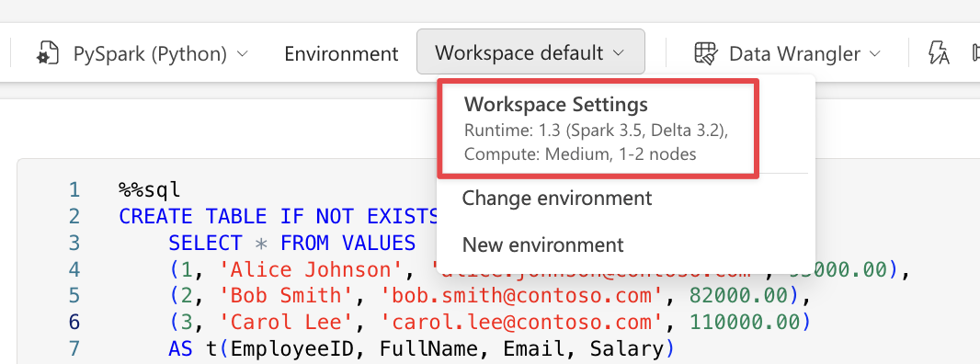Screen dimensions: 980x364
Task: Collapse the Workspace default dropdown
Action: coord(530,51)
